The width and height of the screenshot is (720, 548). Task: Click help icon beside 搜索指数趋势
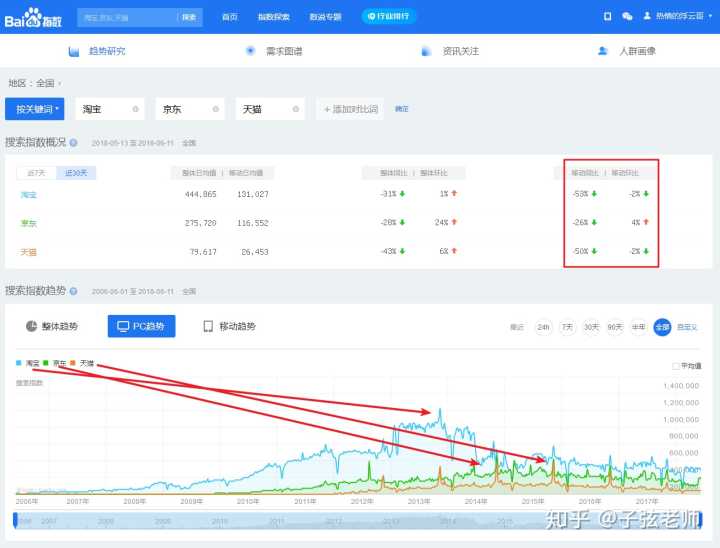pyautogui.click(x=74, y=291)
